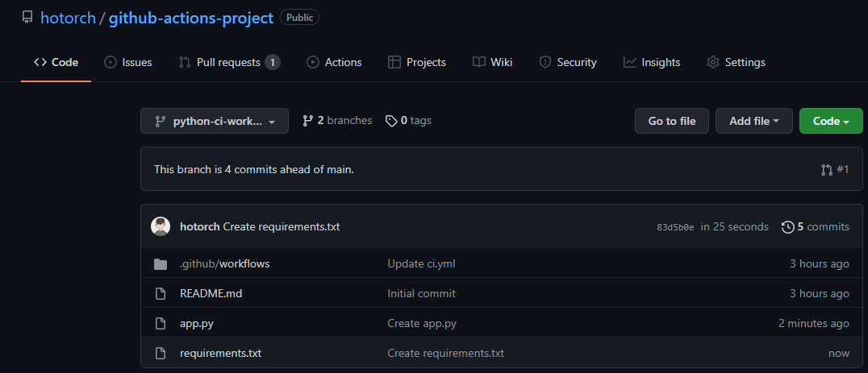Open commit hash 83d5b0e
This screenshot has width=868, height=373.
pos(675,227)
